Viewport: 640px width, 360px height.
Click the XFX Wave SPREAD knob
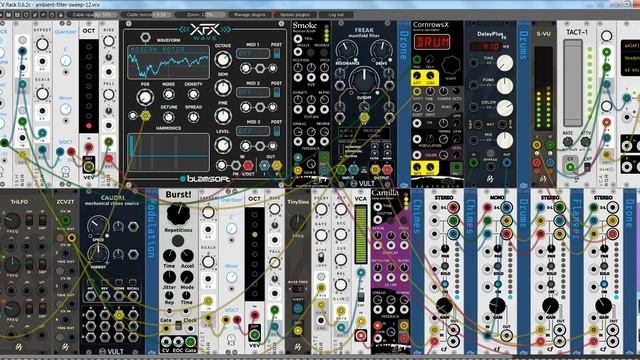tap(193, 118)
